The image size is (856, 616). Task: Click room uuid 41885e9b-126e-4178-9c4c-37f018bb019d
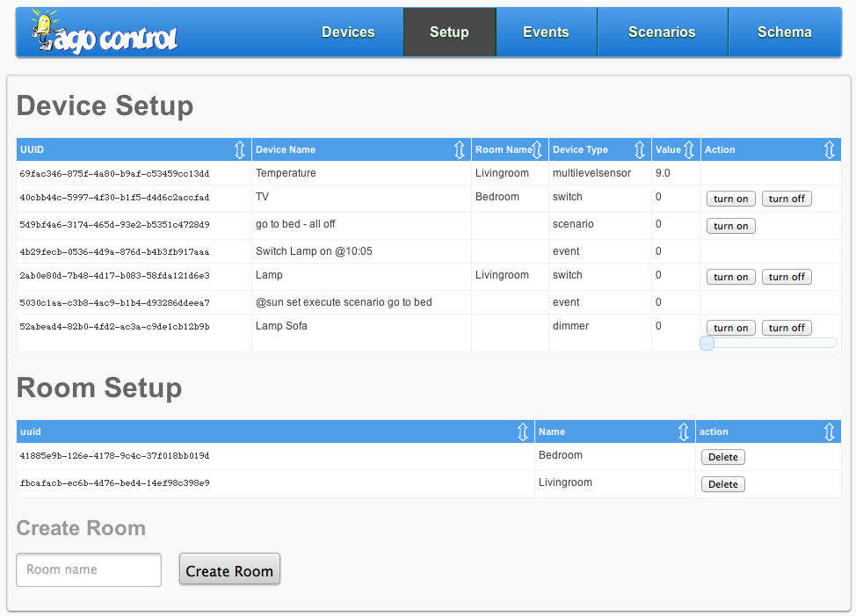114,455
